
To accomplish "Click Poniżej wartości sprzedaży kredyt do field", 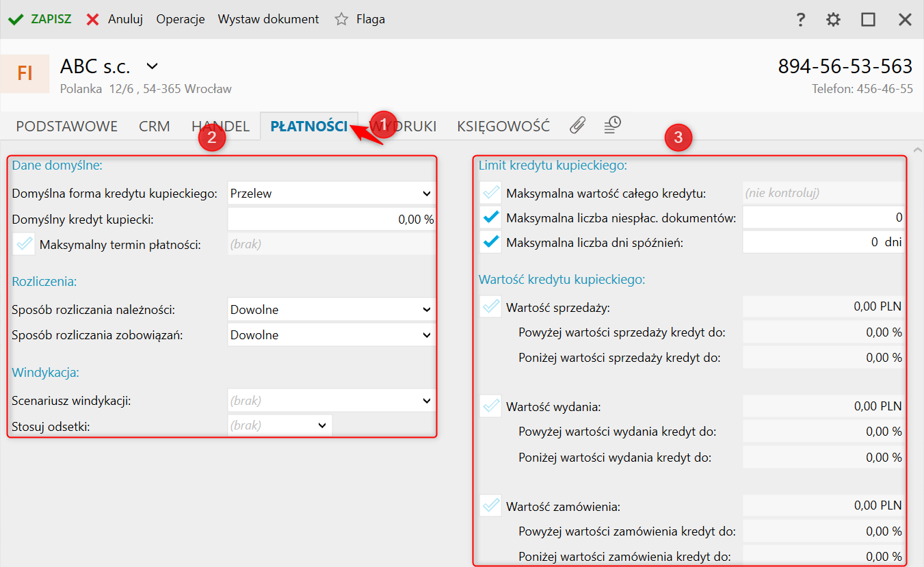I will 823,357.
